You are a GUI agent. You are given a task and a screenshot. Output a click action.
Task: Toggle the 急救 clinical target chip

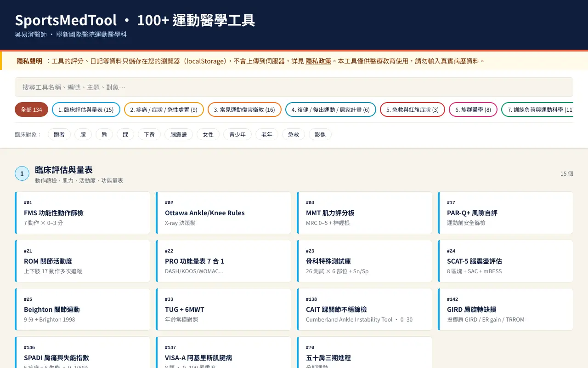pos(294,134)
